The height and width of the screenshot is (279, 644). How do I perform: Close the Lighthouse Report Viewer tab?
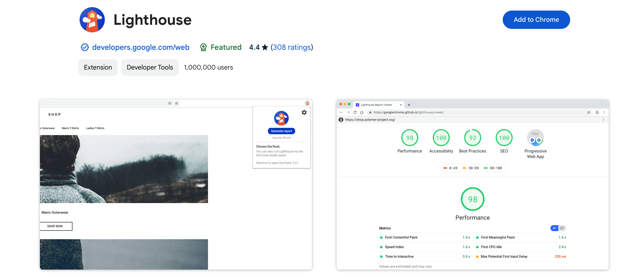pyautogui.click(x=400, y=105)
